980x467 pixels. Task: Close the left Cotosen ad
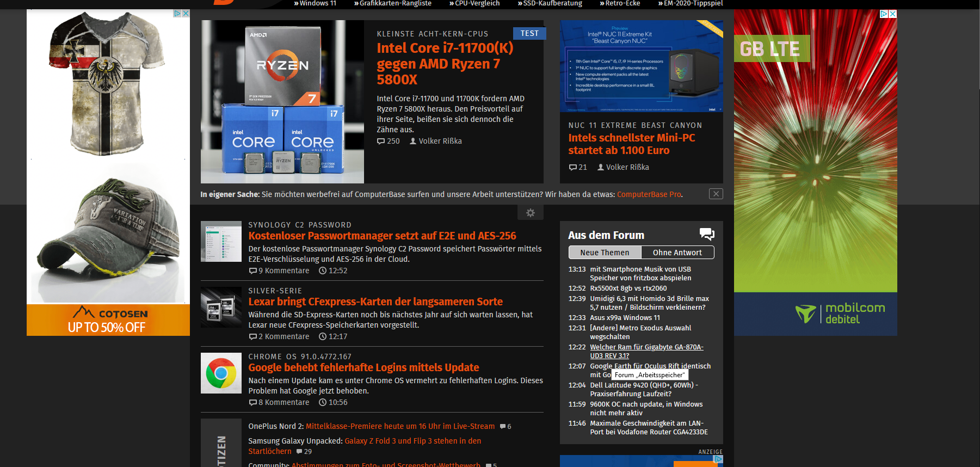tap(186, 13)
